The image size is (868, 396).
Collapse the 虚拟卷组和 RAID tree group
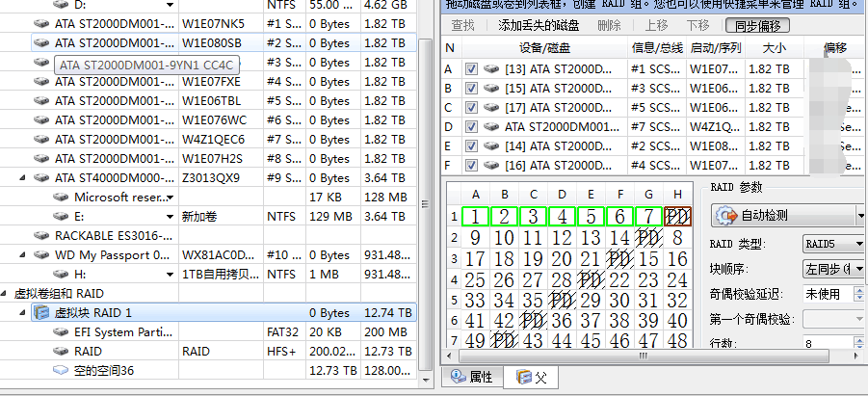(x=7, y=293)
